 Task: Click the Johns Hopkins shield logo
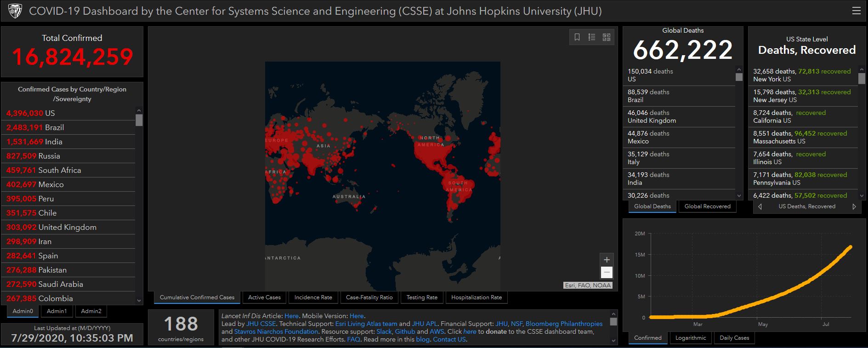pyautogui.click(x=15, y=11)
